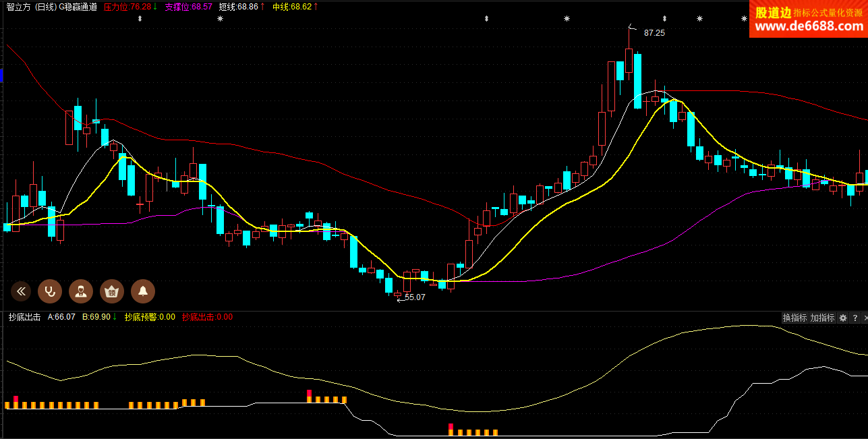Click the 中线 68.62 readout
This screenshot has width=868, height=439.
pyautogui.click(x=295, y=7)
